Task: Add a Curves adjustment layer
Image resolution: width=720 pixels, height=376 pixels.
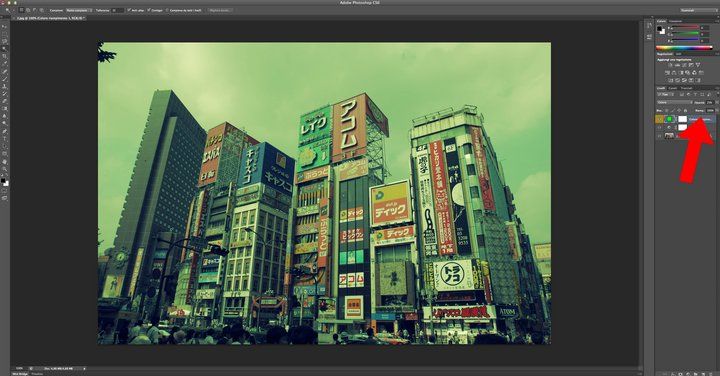Action: coord(684,65)
